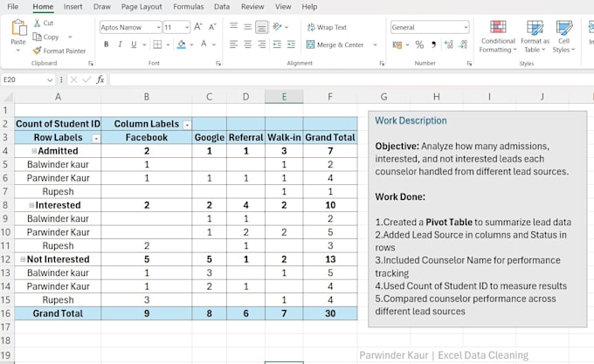Screen dimensions: 594x364
Task: Open Clipboard pane launcher
Action: point(91,64)
